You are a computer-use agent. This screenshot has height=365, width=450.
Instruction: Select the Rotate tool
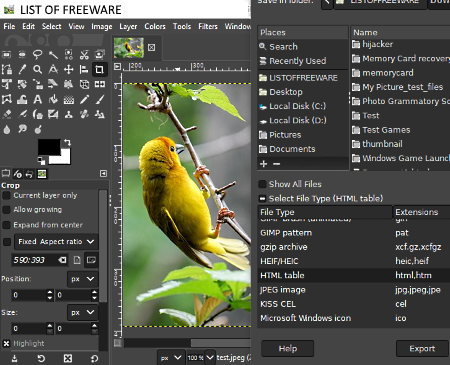tap(22, 84)
